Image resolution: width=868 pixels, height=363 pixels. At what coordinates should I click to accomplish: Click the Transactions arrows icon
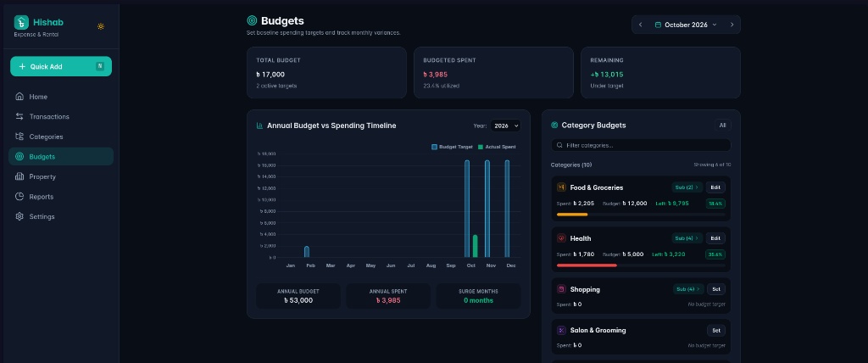click(19, 116)
